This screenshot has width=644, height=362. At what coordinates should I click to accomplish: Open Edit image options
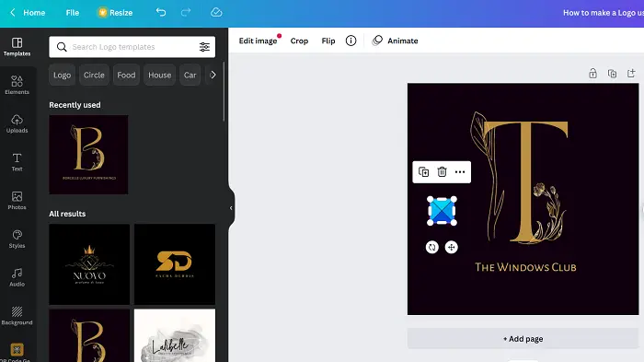click(258, 41)
